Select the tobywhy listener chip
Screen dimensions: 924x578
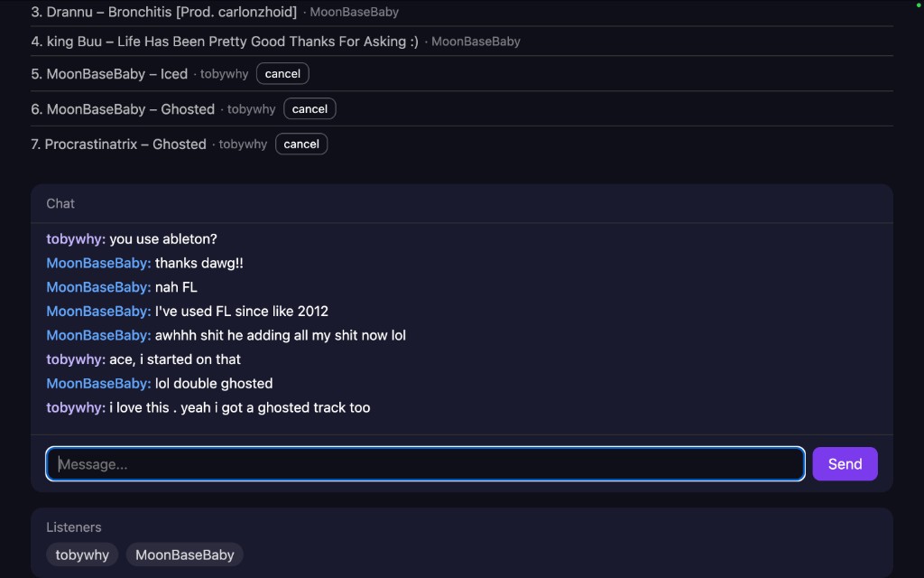[x=82, y=555]
